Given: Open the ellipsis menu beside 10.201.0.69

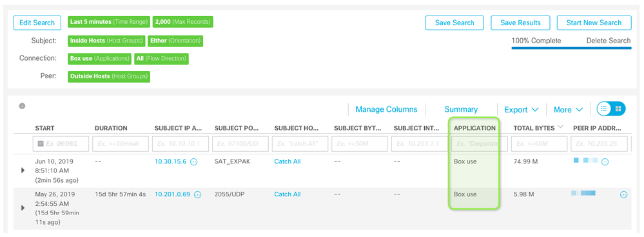Looking at the screenshot, I should pyautogui.click(x=197, y=194).
